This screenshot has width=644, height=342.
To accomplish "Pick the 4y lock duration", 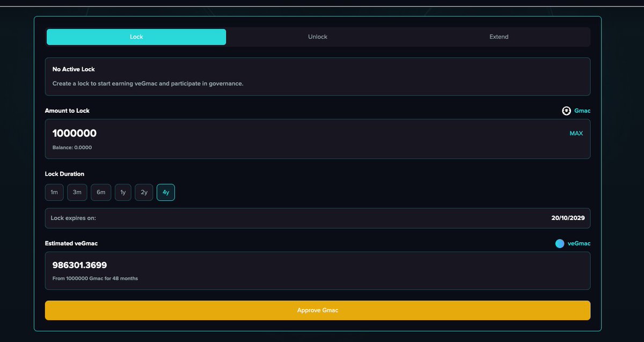I will tap(166, 192).
